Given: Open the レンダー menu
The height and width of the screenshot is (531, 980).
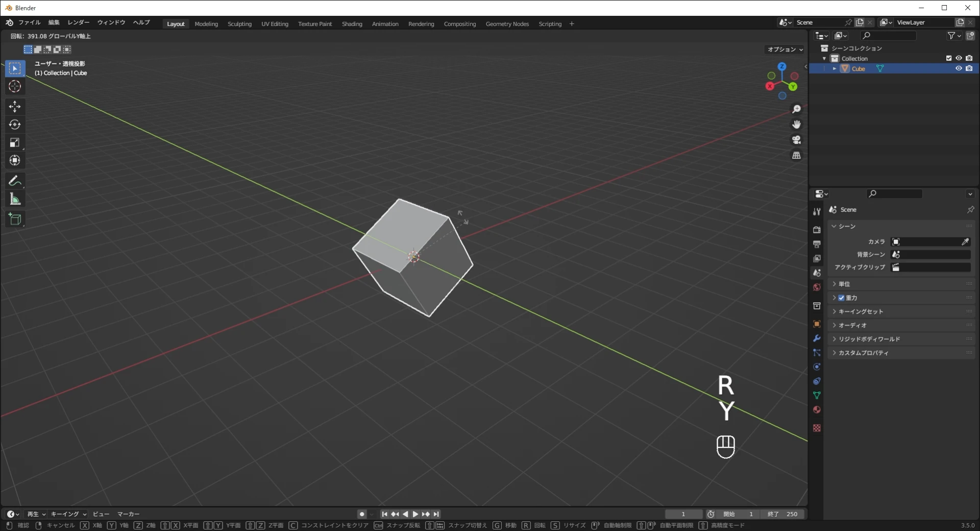Looking at the screenshot, I should pos(79,22).
